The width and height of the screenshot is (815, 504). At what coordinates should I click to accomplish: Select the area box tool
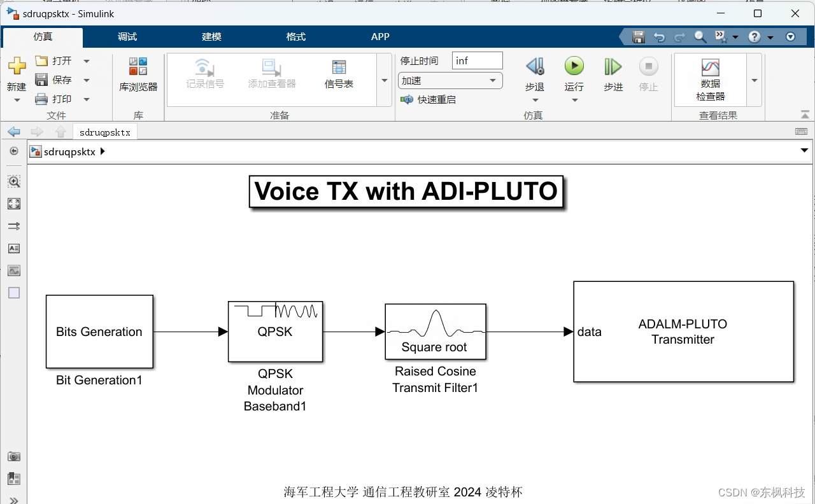click(14, 293)
